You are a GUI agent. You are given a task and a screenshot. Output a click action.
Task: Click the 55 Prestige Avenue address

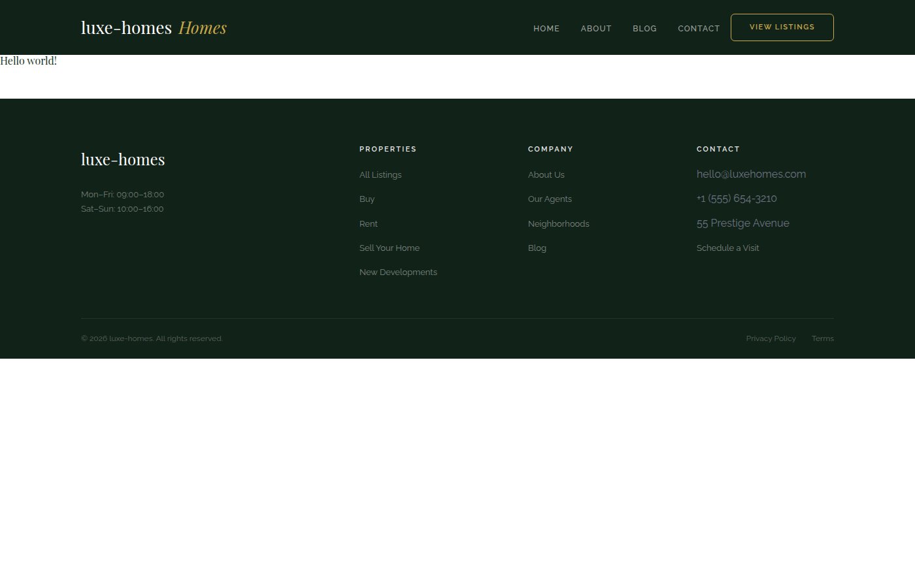(x=743, y=223)
